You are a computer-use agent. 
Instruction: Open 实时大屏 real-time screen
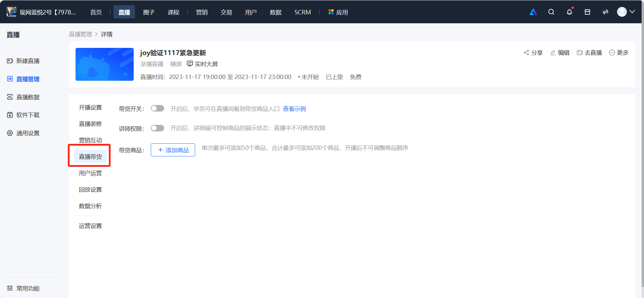pos(202,64)
